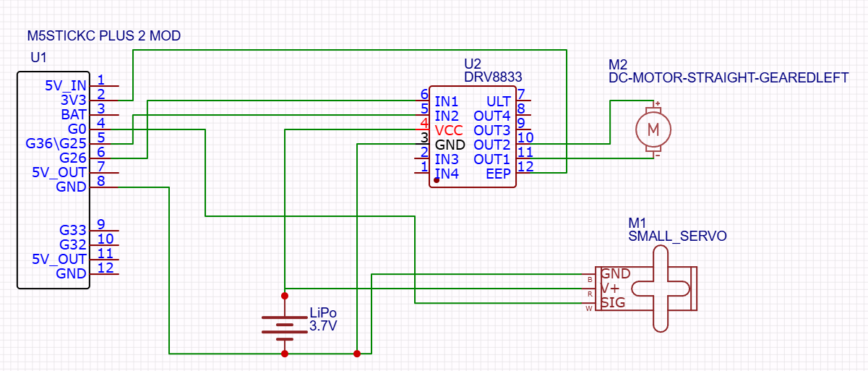Select the U2 reference designator
This screenshot has height=371, width=868.
point(472,64)
